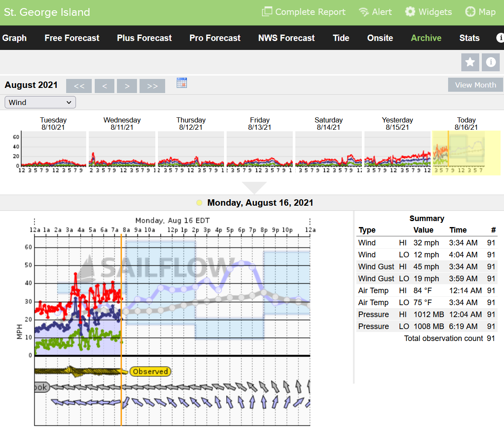
Task: Open the Free Forecast tab
Action: [x=72, y=38]
